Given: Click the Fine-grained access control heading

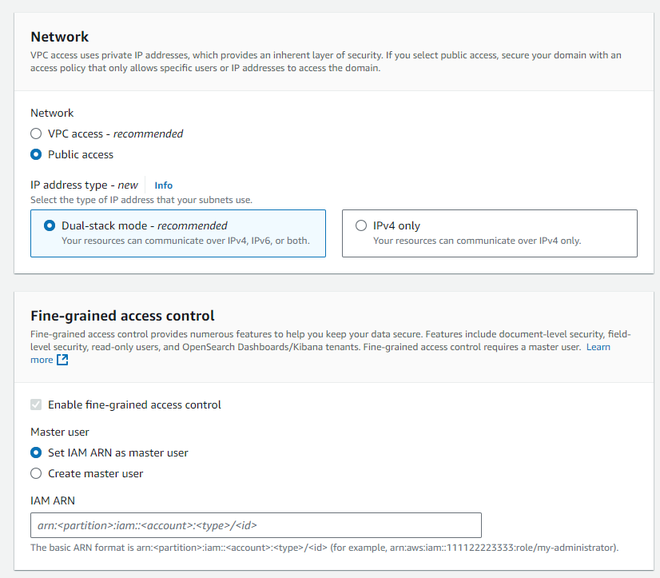Looking at the screenshot, I should click(x=122, y=316).
